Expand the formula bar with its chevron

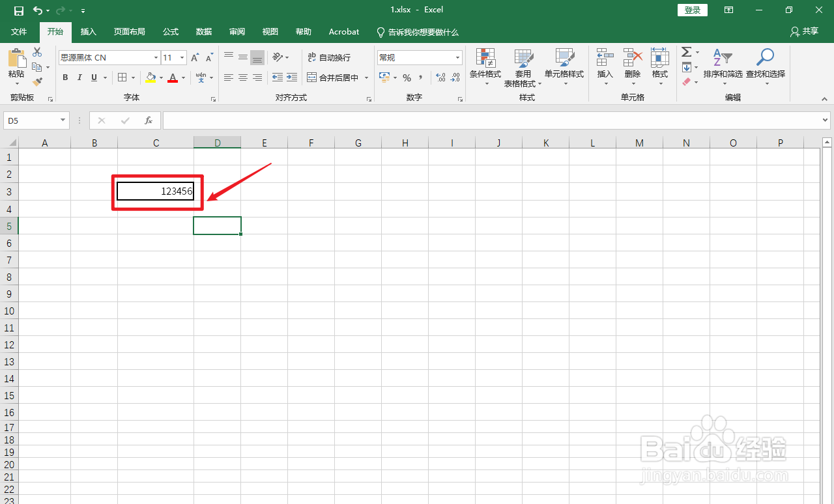click(x=826, y=120)
